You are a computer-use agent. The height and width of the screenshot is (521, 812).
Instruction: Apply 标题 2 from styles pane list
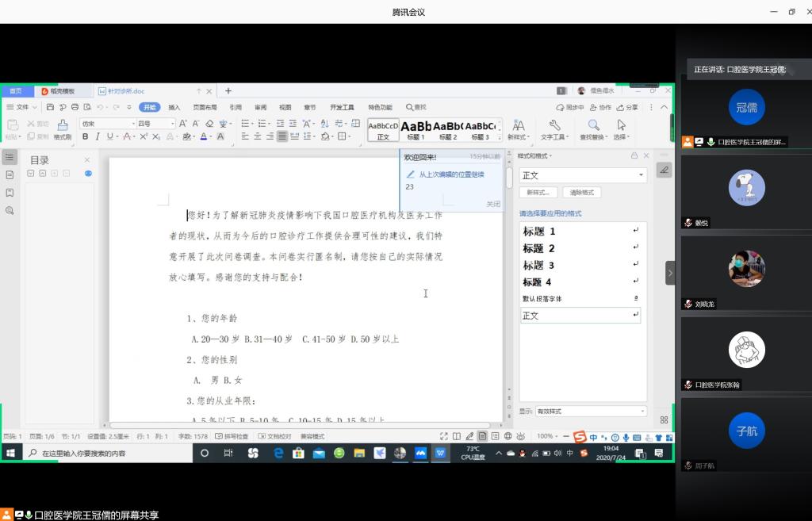pyautogui.click(x=580, y=248)
